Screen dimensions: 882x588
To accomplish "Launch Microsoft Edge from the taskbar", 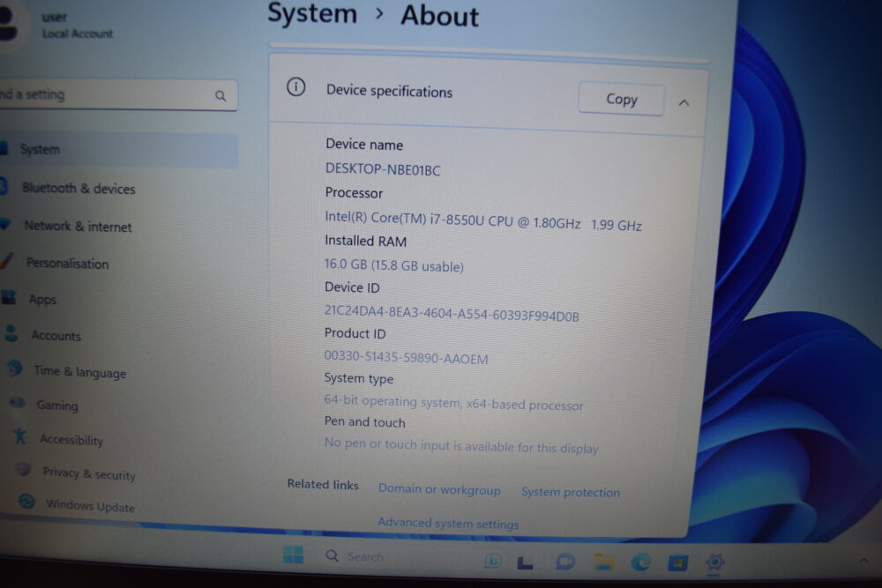I will [x=640, y=562].
